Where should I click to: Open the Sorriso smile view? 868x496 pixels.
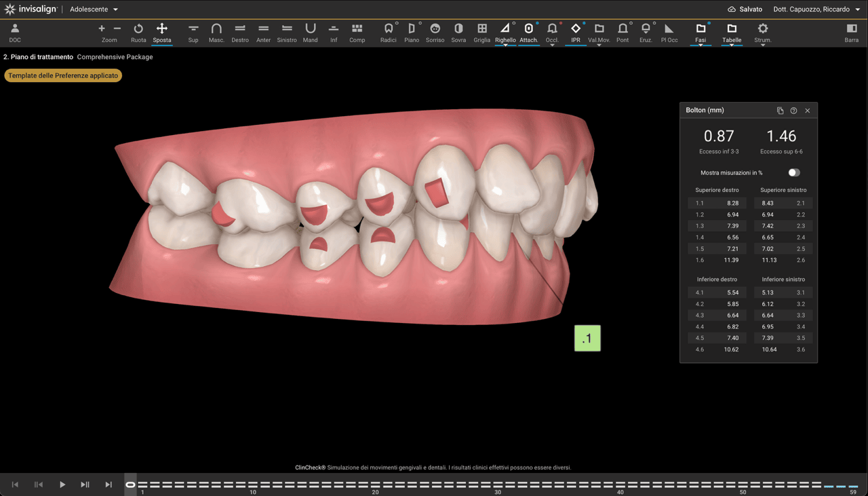pyautogui.click(x=435, y=33)
